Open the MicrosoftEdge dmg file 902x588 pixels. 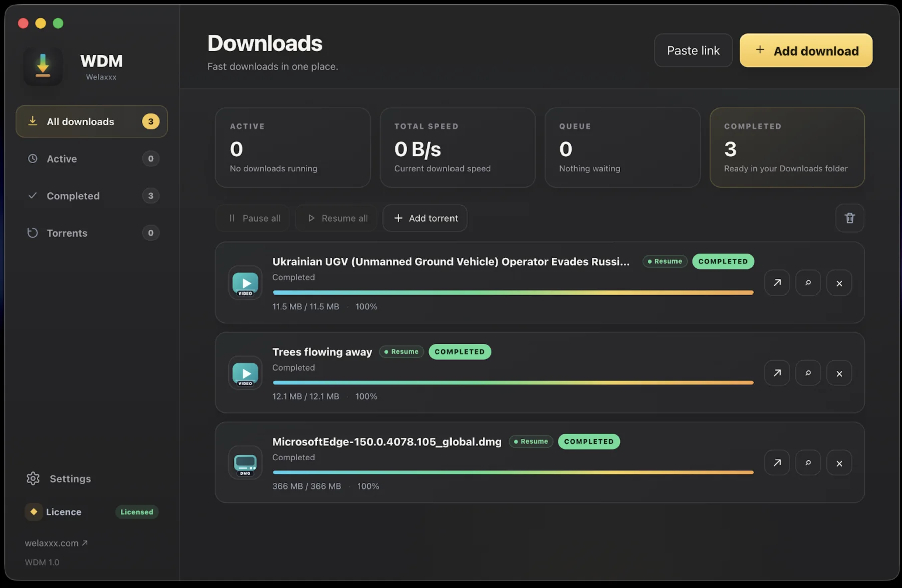[777, 463]
